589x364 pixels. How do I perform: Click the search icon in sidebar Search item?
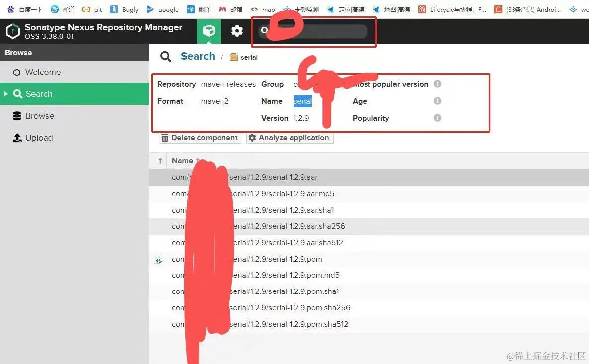click(17, 93)
